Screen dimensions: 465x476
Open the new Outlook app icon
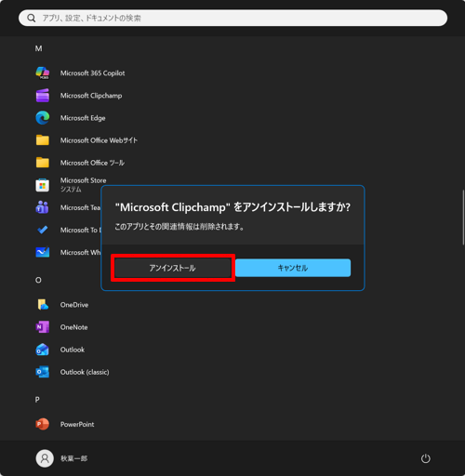pos(43,350)
